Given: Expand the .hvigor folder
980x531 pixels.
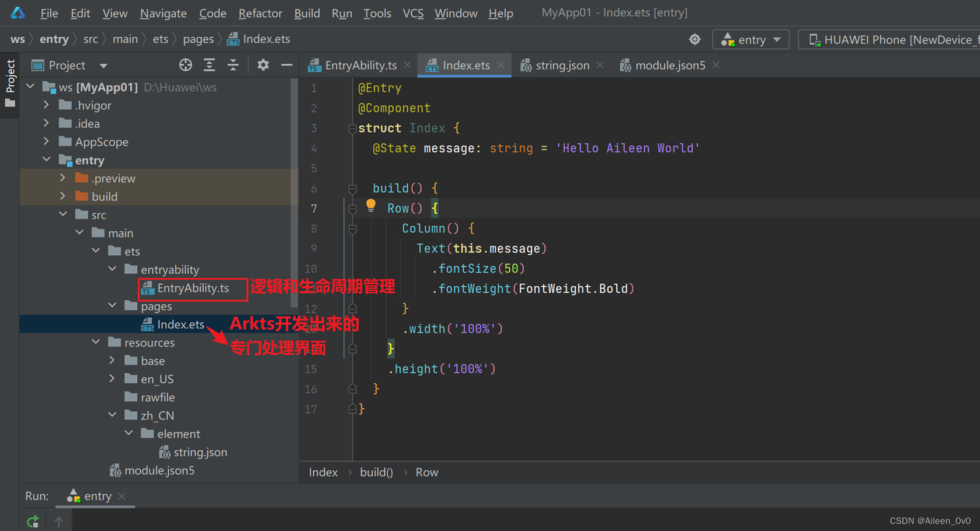Looking at the screenshot, I should pyautogui.click(x=47, y=105).
